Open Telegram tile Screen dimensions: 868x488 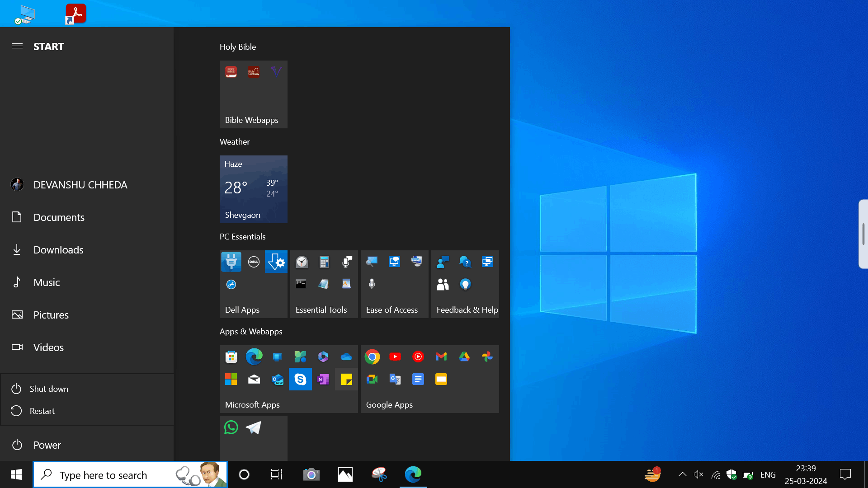254,427
